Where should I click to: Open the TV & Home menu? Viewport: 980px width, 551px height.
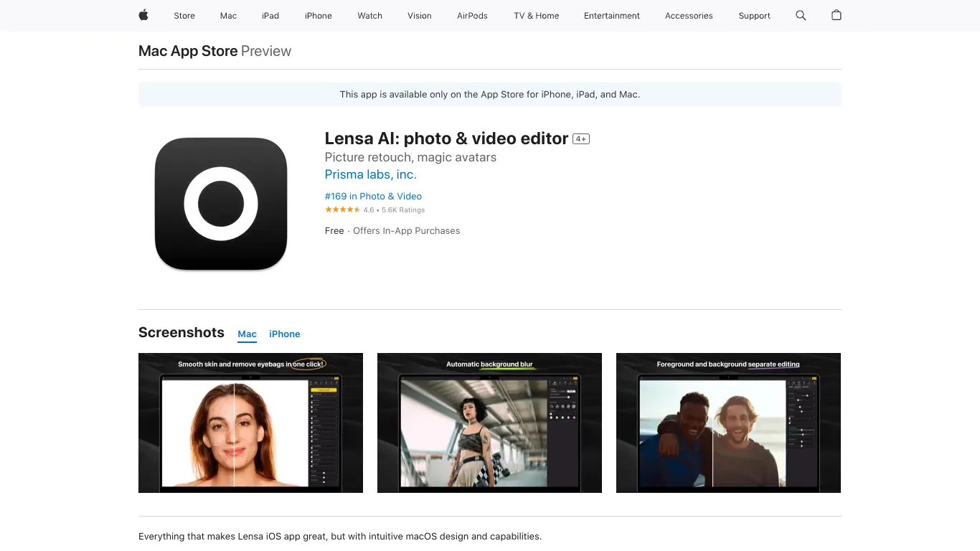[536, 16]
